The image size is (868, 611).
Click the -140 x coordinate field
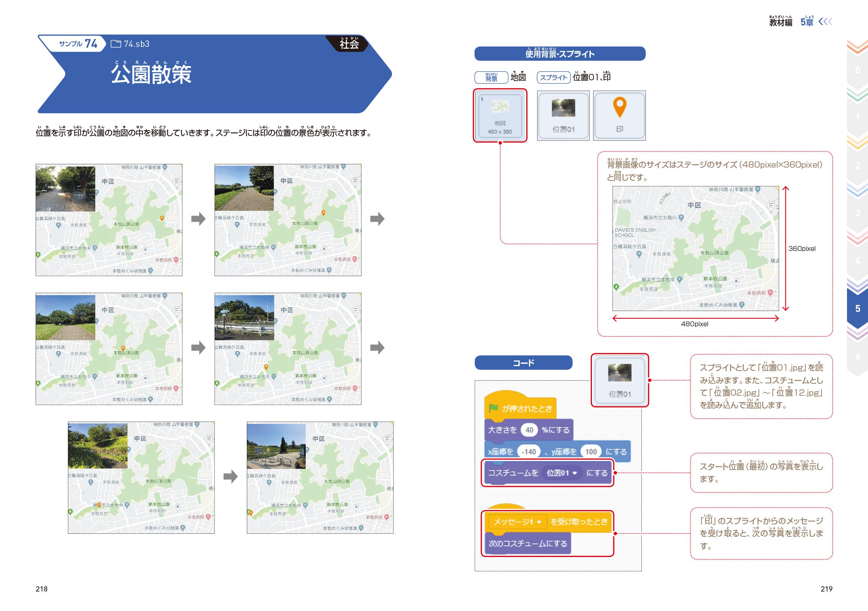tap(528, 452)
